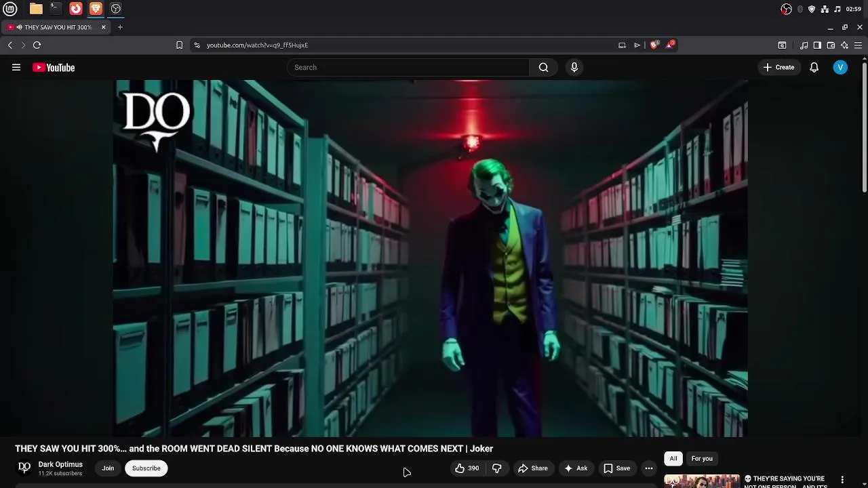Open options menu of the first suggested video
Image resolution: width=868 pixels, height=488 pixels.
click(x=842, y=480)
